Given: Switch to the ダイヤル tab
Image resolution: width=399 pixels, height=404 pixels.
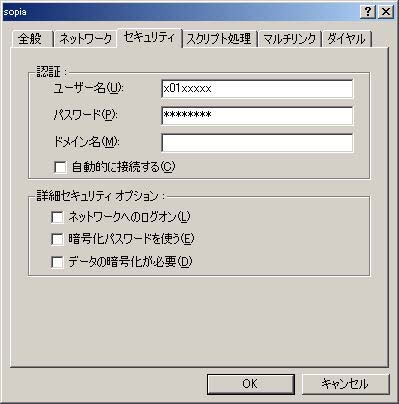Looking at the screenshot, I should [347, 39].
